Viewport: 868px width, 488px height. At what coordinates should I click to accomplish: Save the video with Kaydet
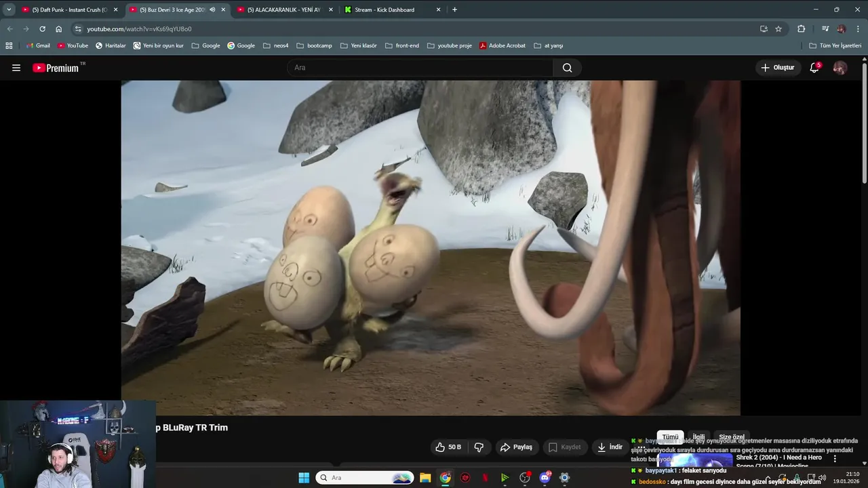tap(564, 447)
